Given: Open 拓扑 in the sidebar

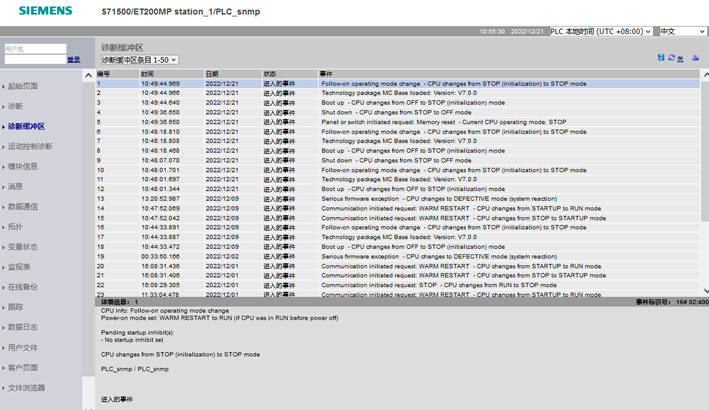Looking at the screenshot, I should pyautogui.click(x=15, y=226).
